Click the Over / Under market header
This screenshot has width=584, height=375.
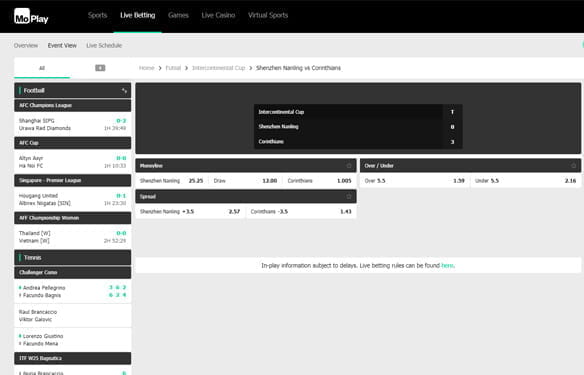pyautogui.click(x=470, y=166)
